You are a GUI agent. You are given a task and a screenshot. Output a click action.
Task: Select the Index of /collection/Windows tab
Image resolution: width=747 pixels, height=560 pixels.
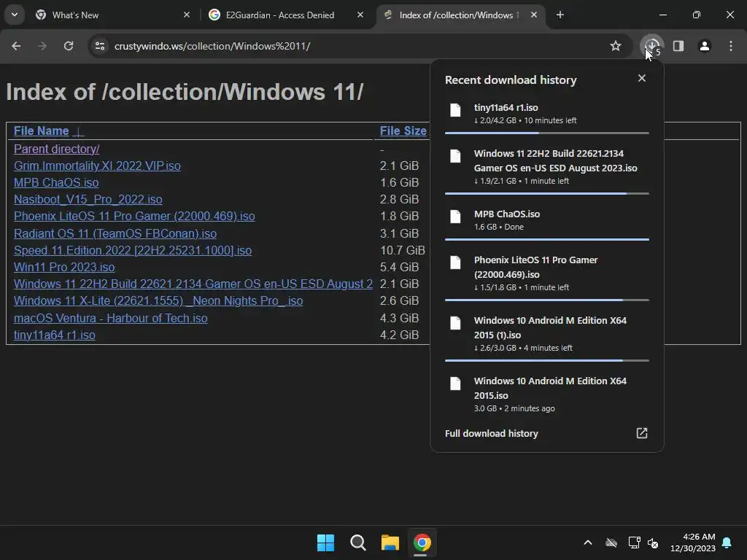click(x=459, y=15)
